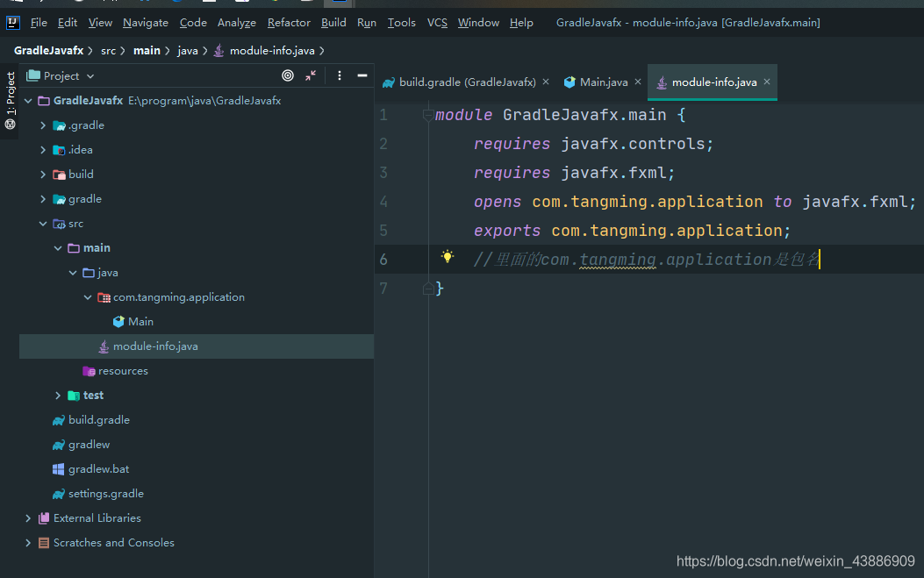Click the locate current file target icon
This screenshot has width=924, height=578.
click(288, 75)
